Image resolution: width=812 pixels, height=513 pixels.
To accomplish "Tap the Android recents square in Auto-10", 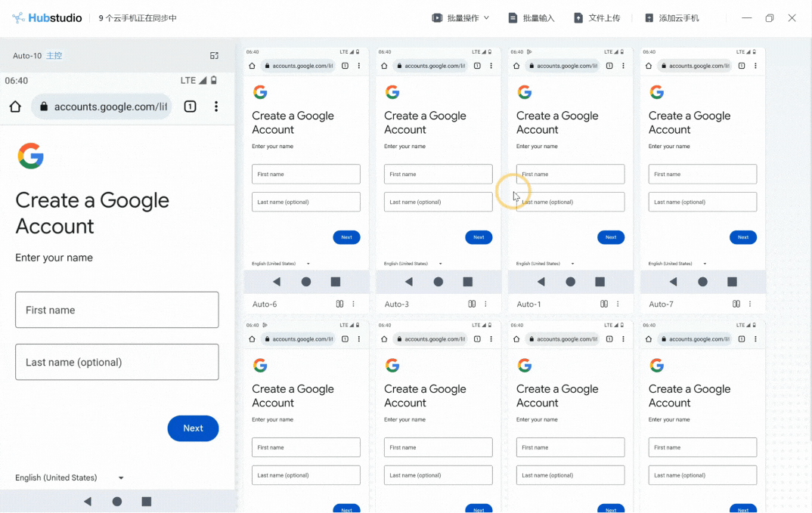I will pyautogui.click(x=147, y=501).
